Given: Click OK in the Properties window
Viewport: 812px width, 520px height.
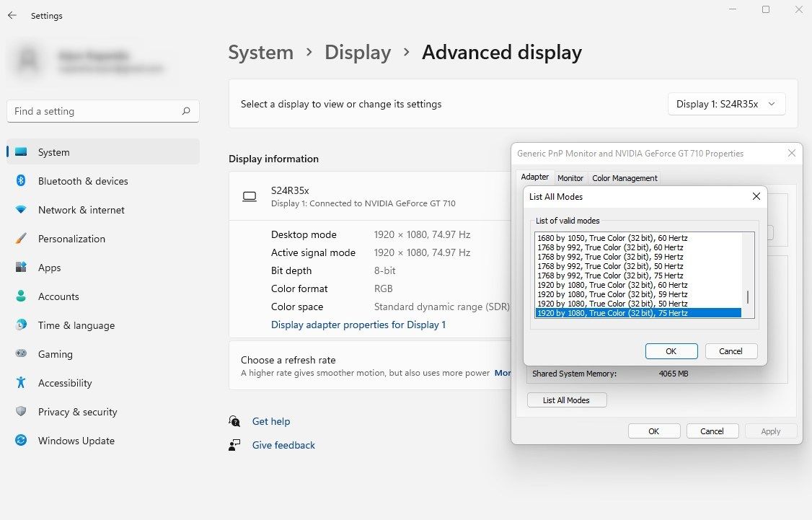Looking at the screenshot, I should point(654,431).
